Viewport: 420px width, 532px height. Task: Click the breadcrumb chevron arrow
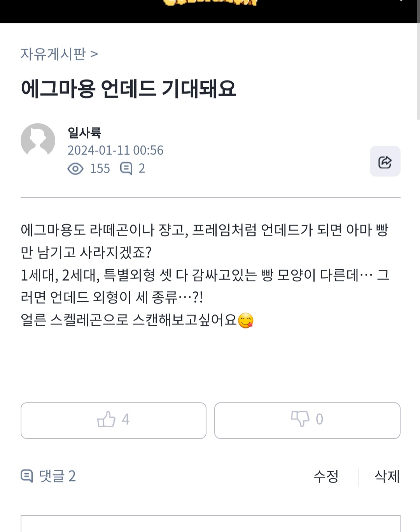pyautogui.click(x=94, y=54)
